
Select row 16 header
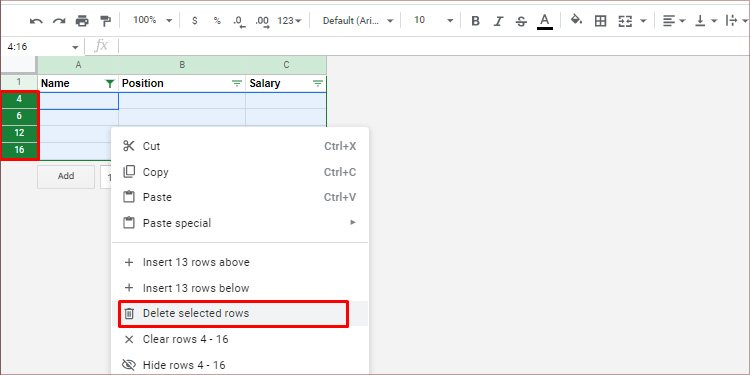pyautogui.click(x=19, y=150)
